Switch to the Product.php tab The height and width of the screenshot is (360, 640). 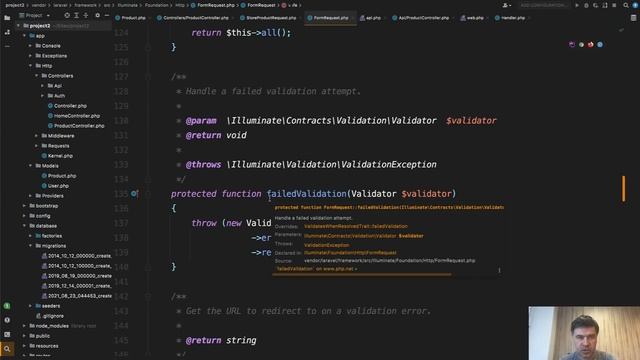[x=131, y=18]
